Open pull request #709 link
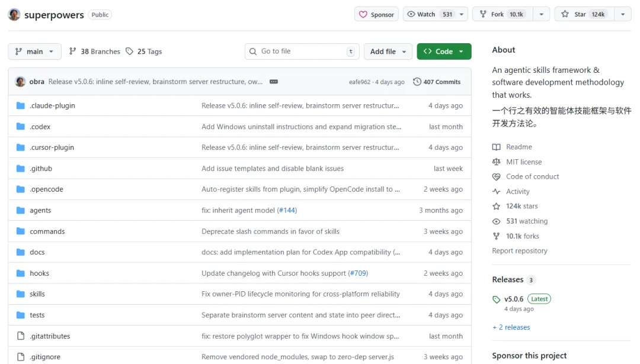Image resolution: width=640 pixels, height=364 pixels. [x=358, y=273]
